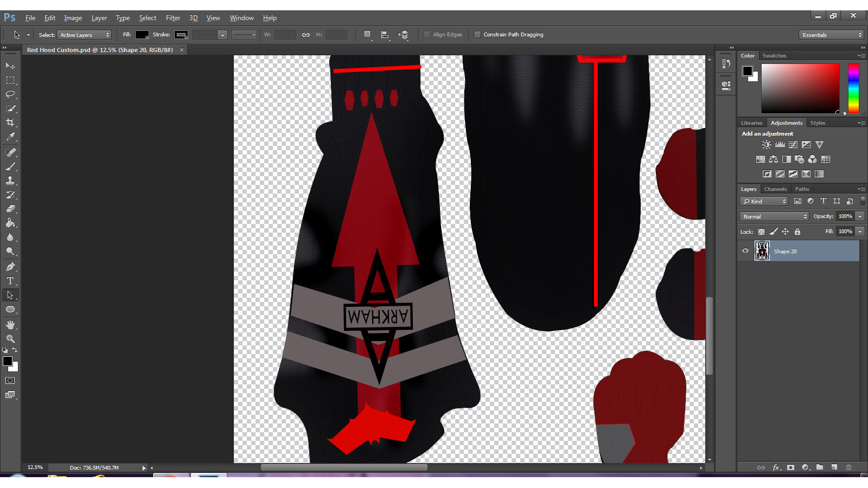Create a new group folder

820,467
